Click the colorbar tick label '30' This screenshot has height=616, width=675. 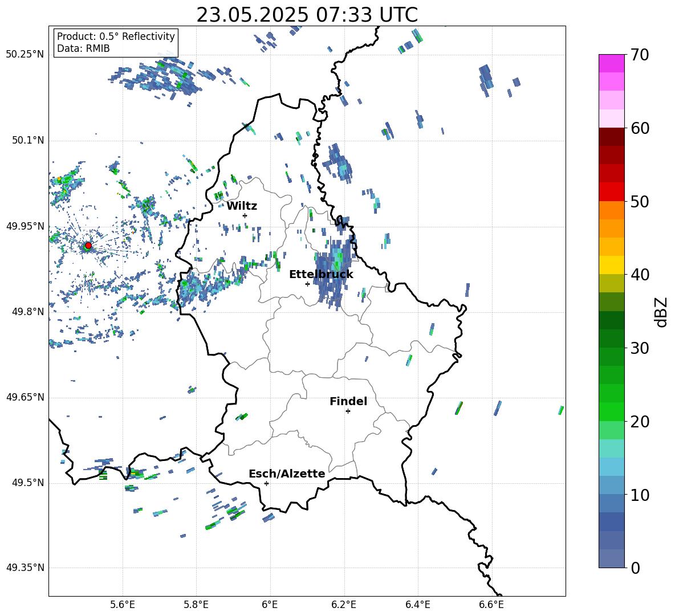pyautogui.click(x=639, y=348)
